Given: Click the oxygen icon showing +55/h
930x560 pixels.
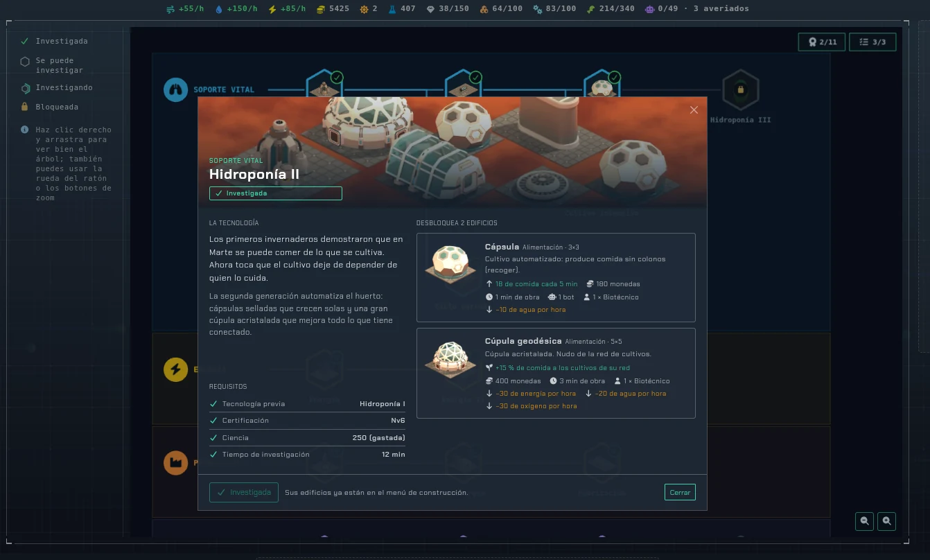Looking at the screenshot, I should pyautogui.click(x=171, y=9).
